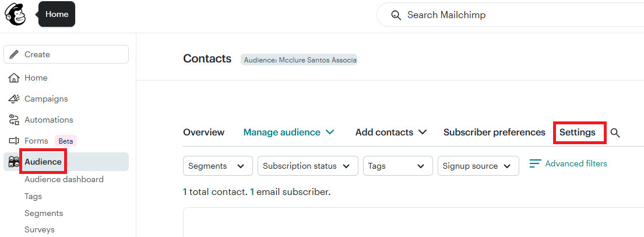Click the contacts search magnifier icon
The width and height of the screenshot is (644, 237).
[x=615, y=133]
